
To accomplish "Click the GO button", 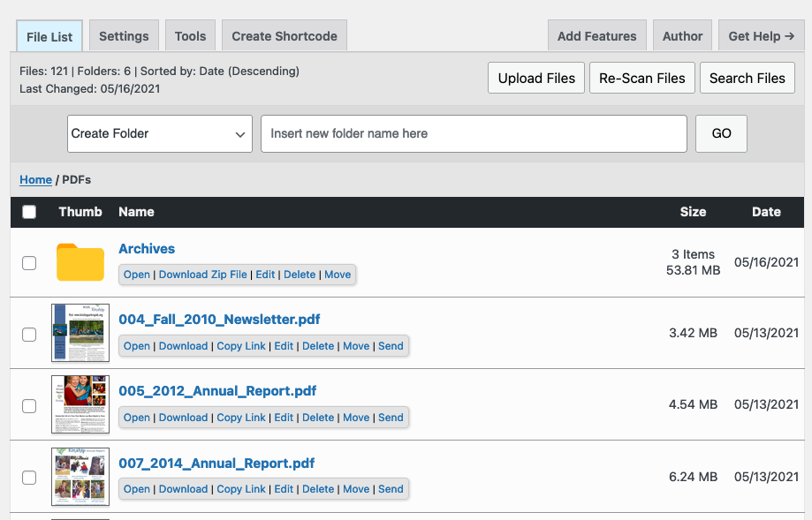I will tap(721, 133).
